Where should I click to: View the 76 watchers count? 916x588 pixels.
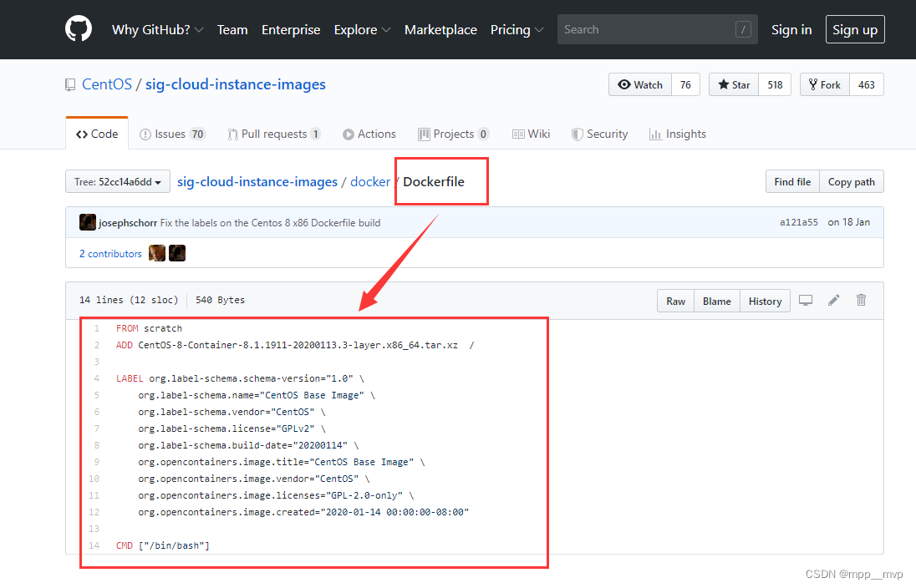685,84
